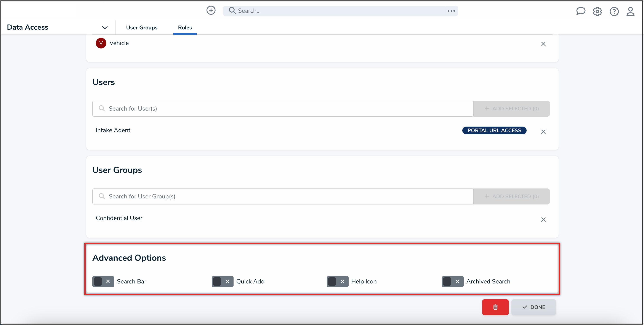Enable the Quick Add toggle
The image size is (644, 325).
[x=222, y=282]
